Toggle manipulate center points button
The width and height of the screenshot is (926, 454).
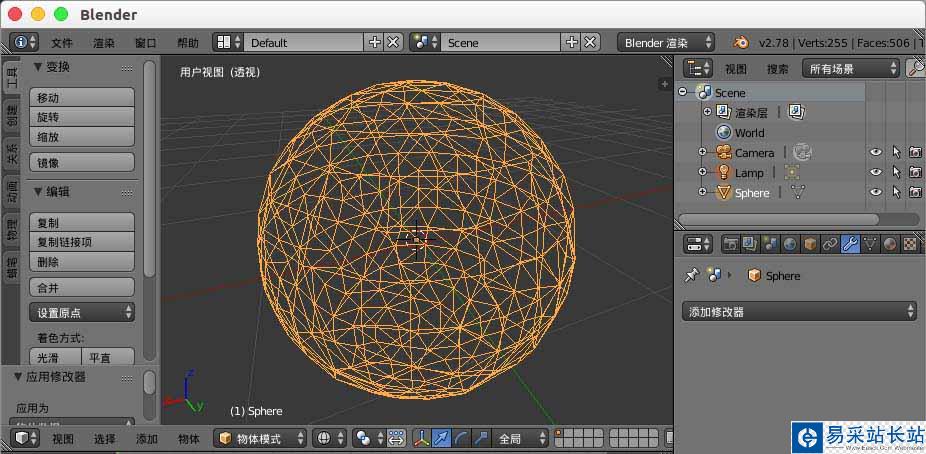[x=396, y=439]
